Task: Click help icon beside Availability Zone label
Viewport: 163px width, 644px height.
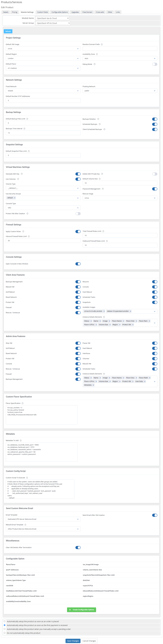Action: click(x=97, y=54)
